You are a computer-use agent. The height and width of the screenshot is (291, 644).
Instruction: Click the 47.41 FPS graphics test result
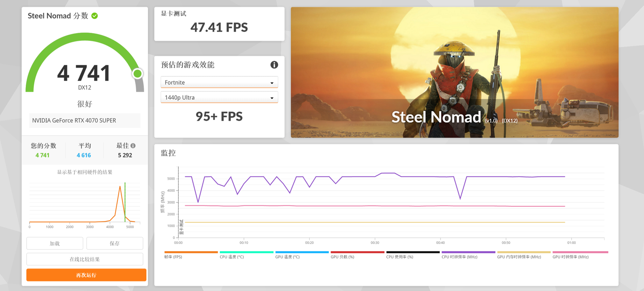pos(219,28)
